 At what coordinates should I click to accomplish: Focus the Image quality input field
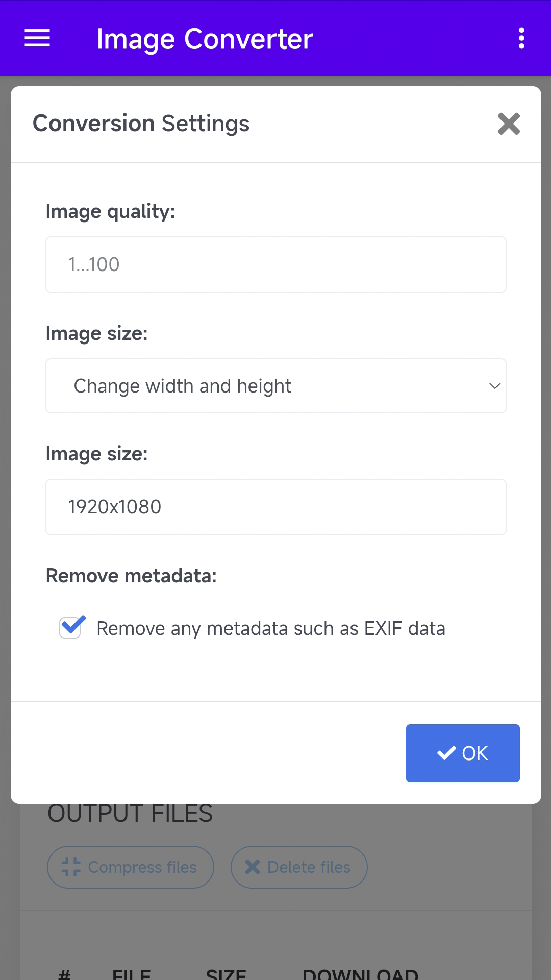276,264
